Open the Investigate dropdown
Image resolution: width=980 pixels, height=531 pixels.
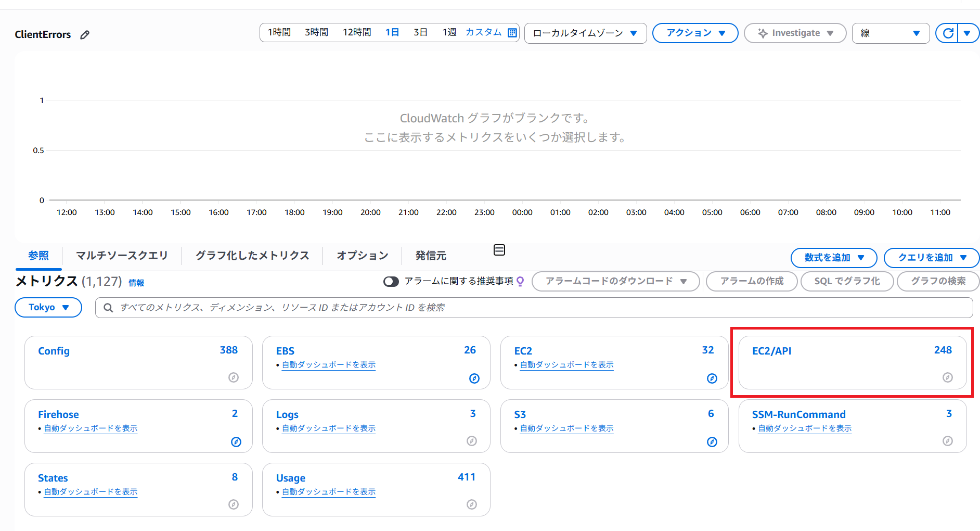(x=795, y=33)
